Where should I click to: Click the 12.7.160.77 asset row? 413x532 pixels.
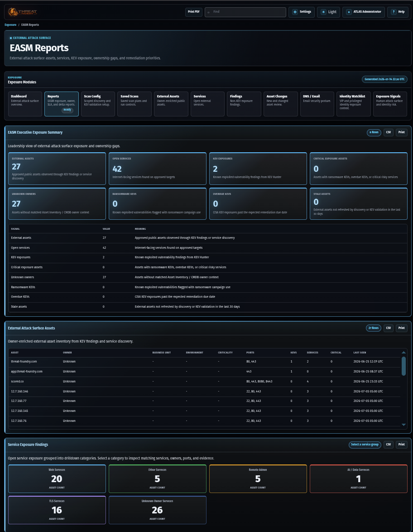point(204,401)
